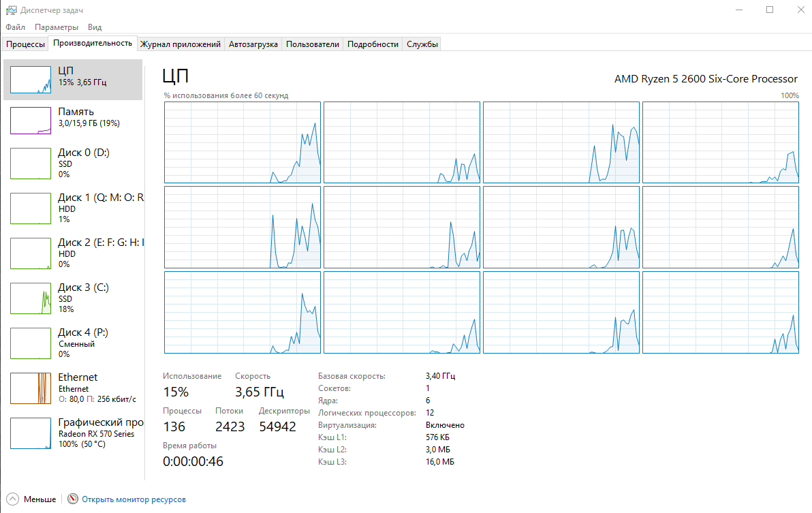Click the large ЦП heading
812x513 pixels.
(176, 76)
